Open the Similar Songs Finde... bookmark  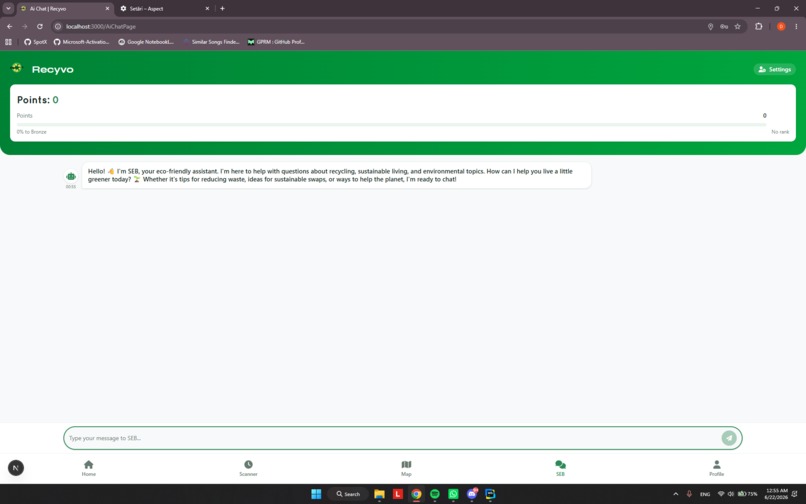[211, 42]
